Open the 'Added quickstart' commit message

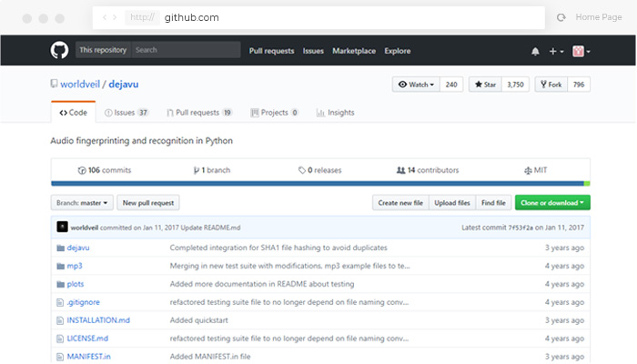pyautogui.click(x=199, y=320)
